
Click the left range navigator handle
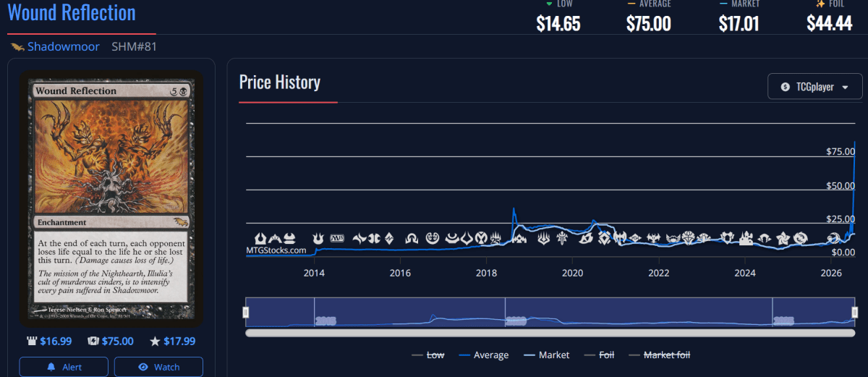pyautogui.click(x=246, y=312)
